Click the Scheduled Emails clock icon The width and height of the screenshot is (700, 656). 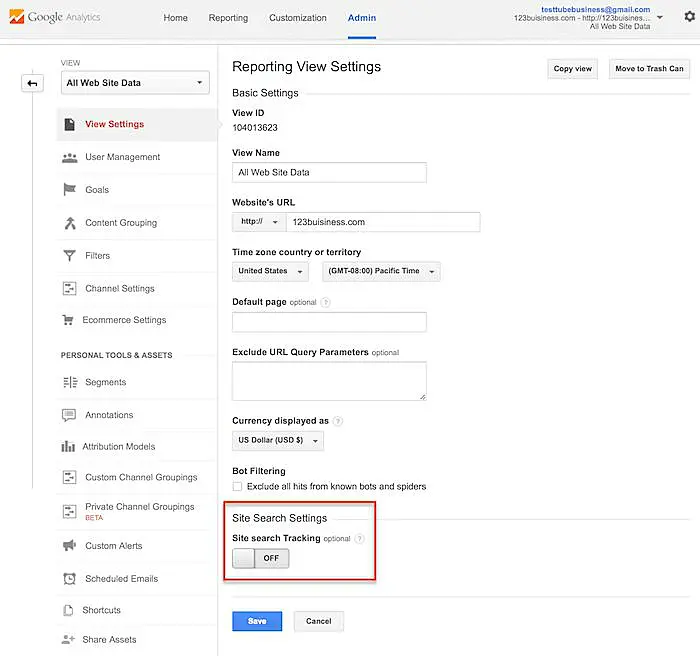point(69,579)
